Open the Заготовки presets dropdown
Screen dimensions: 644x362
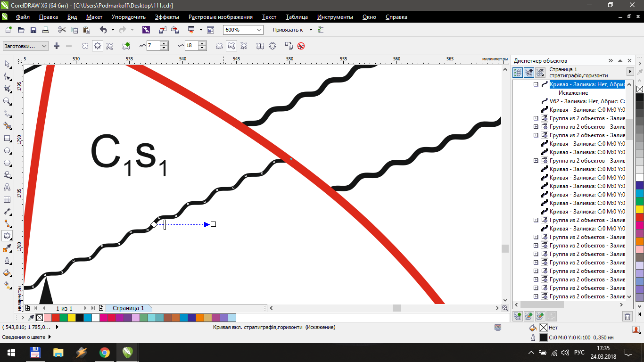click(x=44, y=46)
